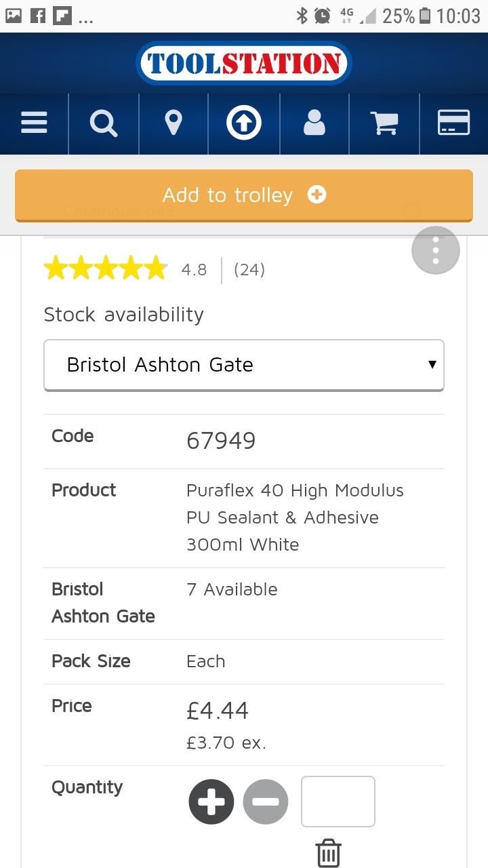Screen dimensions: 488x868
Task: View the shopping trolley icon
Action: [384, 123]
